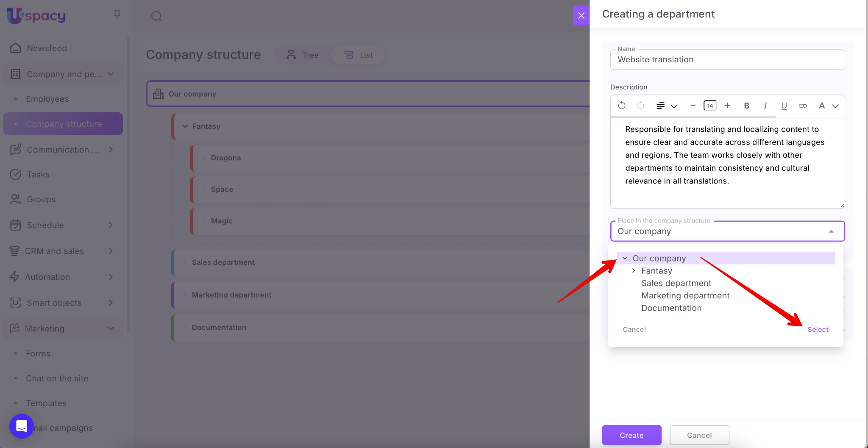The width and height of the screenshot is (868, 448).
Task: Open Employees in the sidebar menu
Action: (x=47, y=99)
